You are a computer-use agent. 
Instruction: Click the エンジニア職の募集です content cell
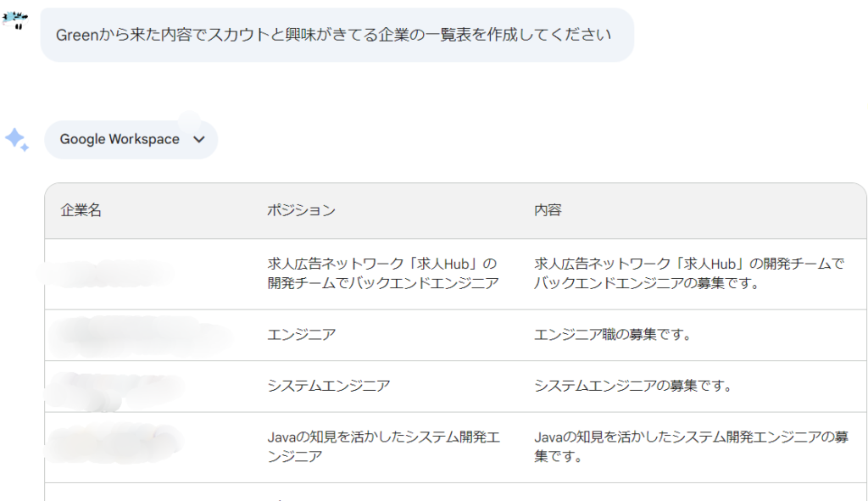612,335
